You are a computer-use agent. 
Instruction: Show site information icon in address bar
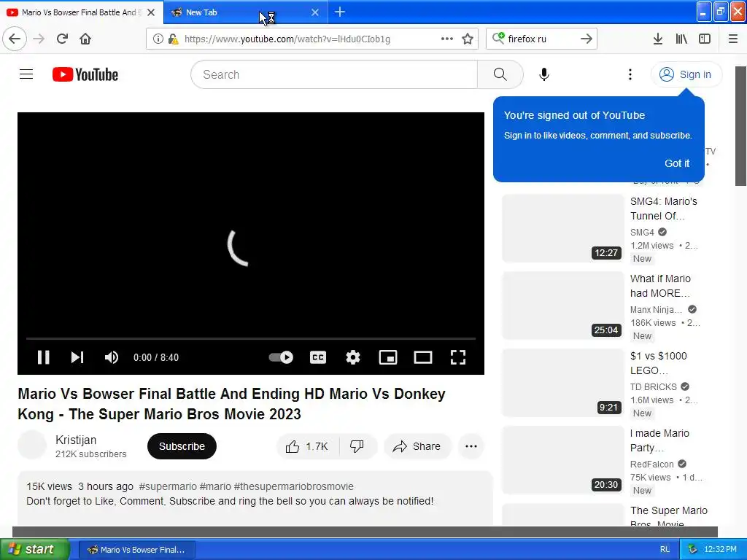pyautogui.click(x=158, y=39)
